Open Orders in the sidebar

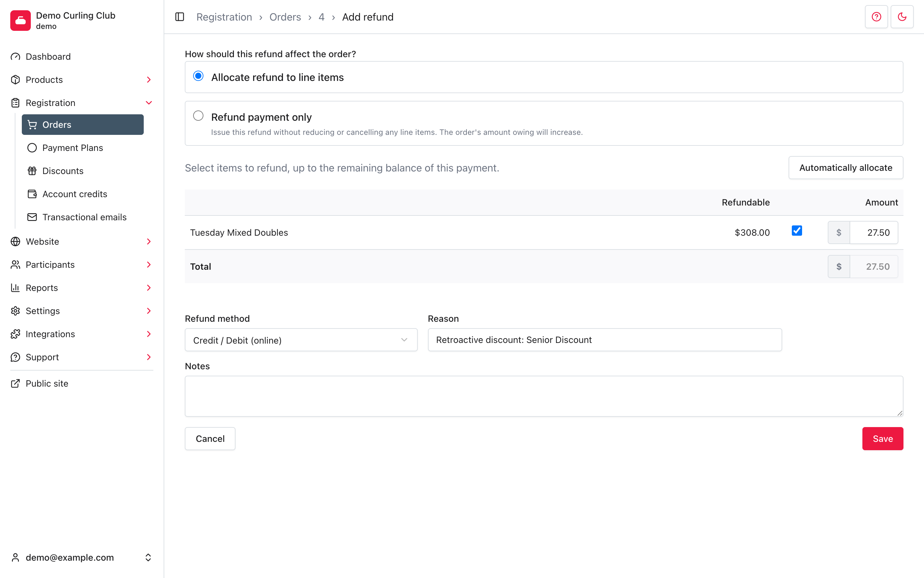pos(82,125)
